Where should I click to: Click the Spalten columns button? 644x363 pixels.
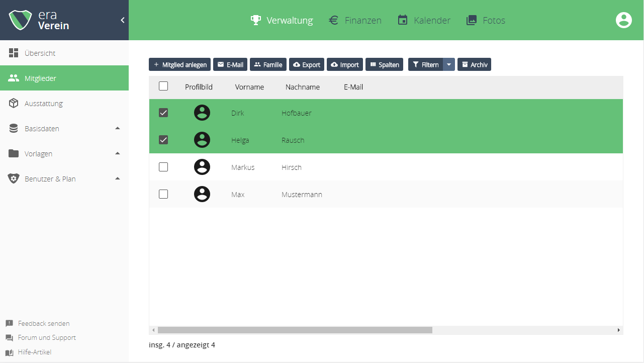point(384,64)
